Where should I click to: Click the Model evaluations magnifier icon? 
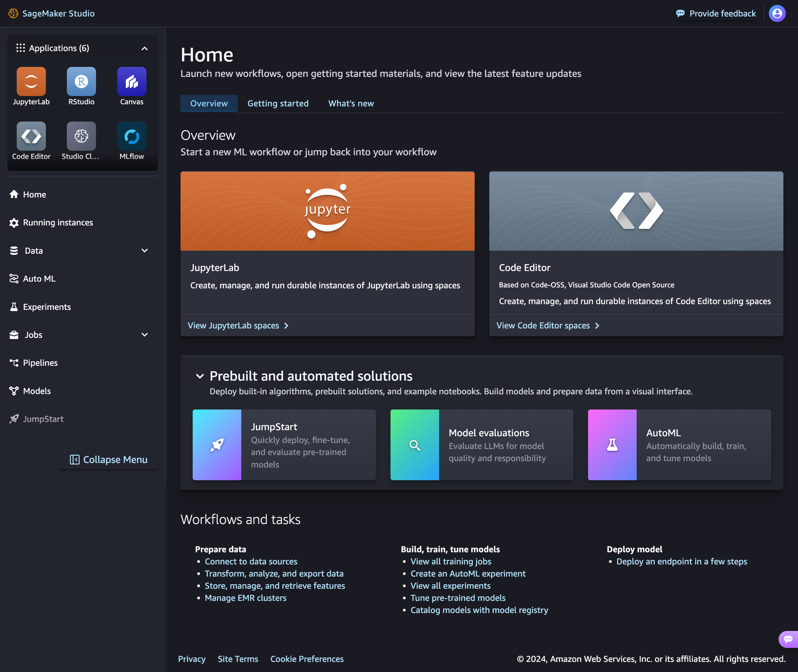tap(415, 445)
